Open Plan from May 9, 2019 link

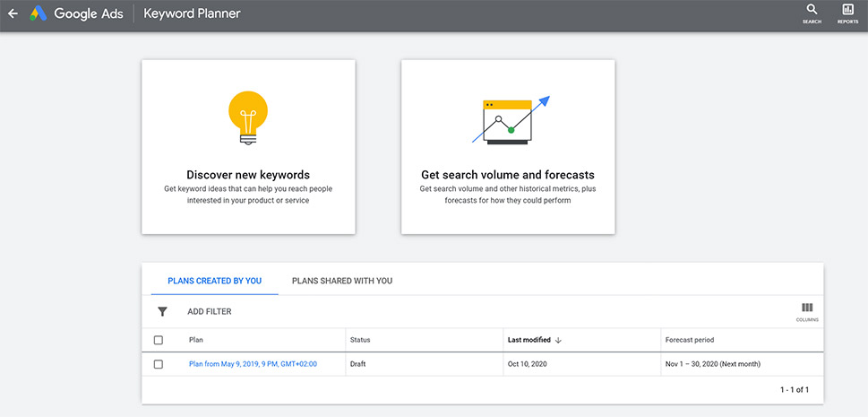click(253, 364)
